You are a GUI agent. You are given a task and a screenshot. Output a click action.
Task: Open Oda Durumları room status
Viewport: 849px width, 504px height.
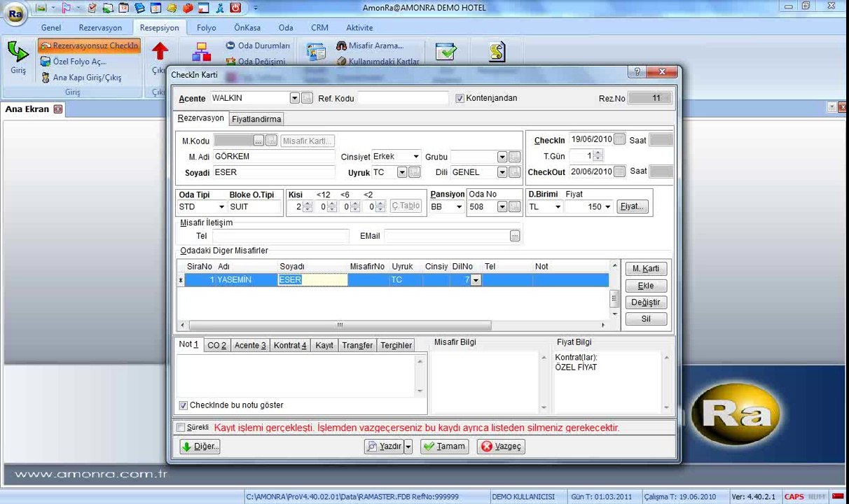(257, 45)
